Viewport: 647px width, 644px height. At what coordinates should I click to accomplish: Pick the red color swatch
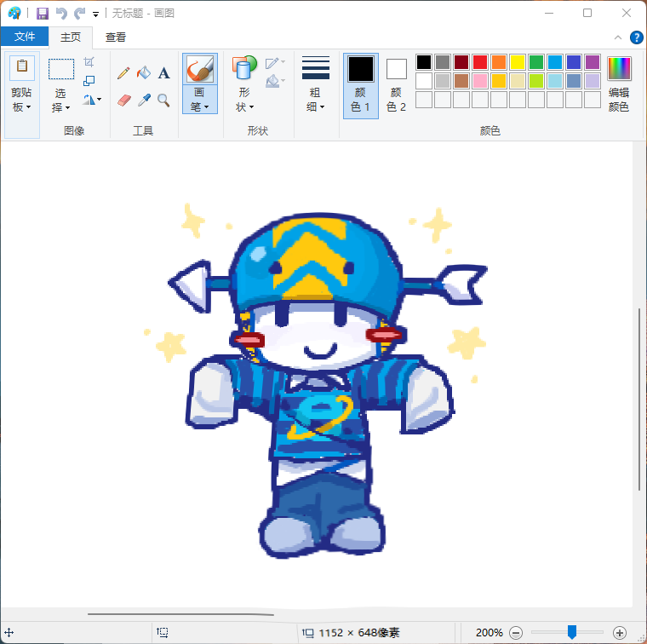pyautogui.click(x=480, y=62)
